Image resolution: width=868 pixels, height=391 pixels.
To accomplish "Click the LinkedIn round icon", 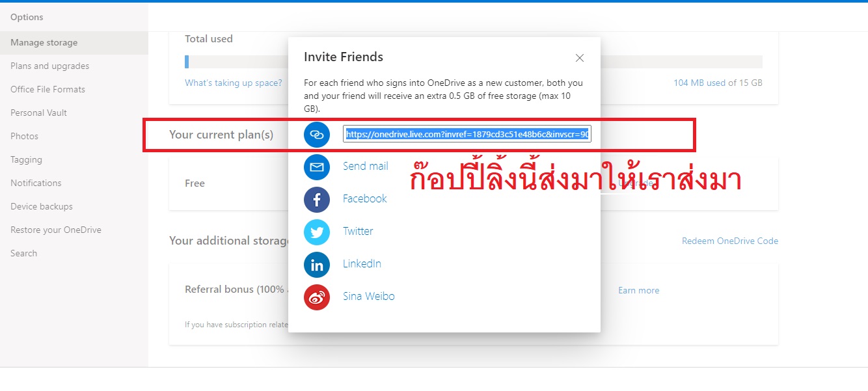I will pos(317,264).
